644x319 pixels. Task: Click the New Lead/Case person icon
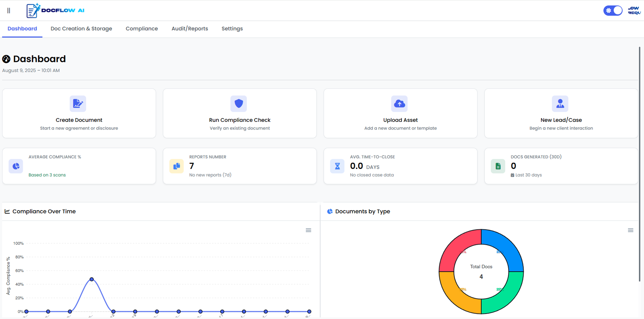tap(560, 103)
